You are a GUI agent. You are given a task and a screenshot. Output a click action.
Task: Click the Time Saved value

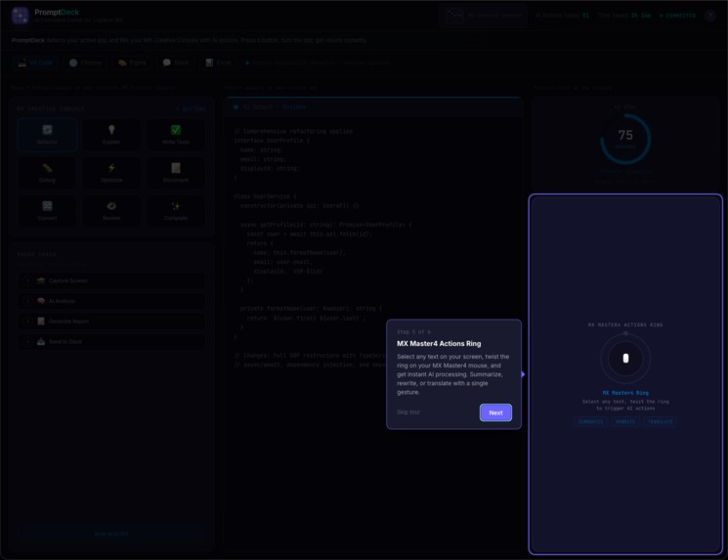641,16
